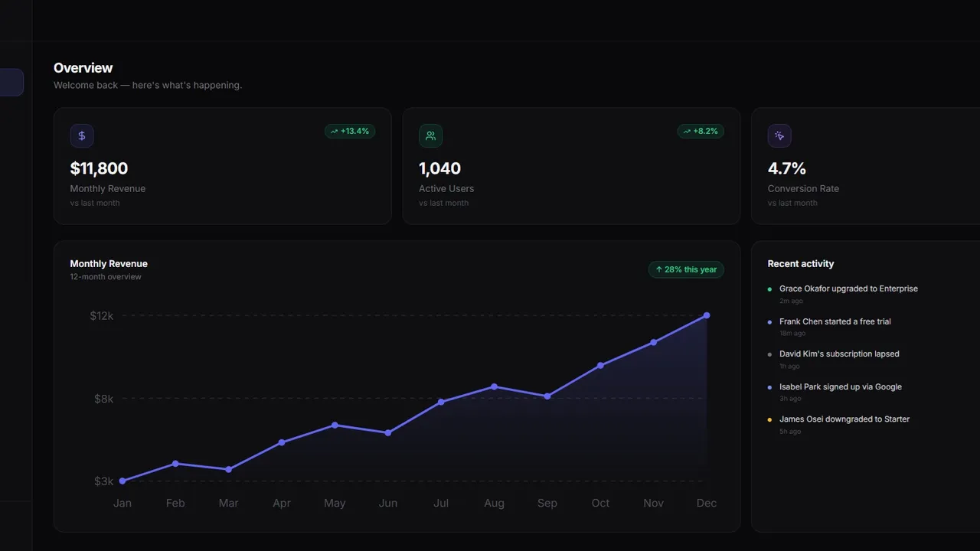
Task: Click the 28% this year badge
Action: pos(686,269)
